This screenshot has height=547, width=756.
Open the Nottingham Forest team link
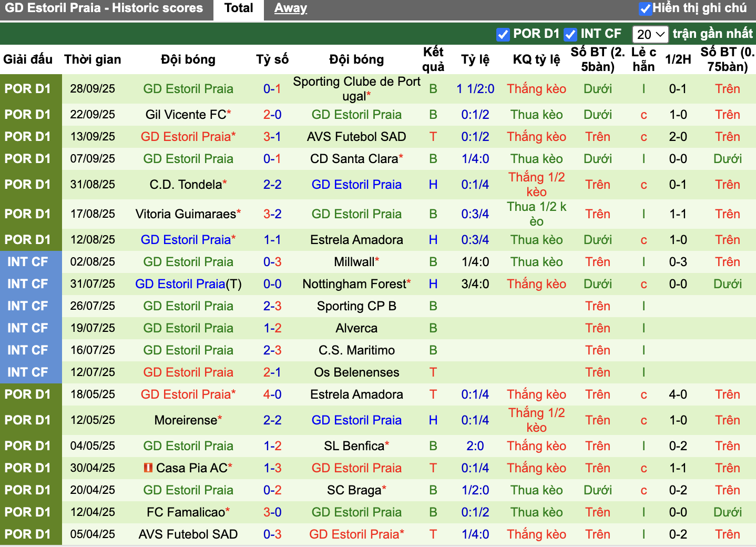point(354,284)
